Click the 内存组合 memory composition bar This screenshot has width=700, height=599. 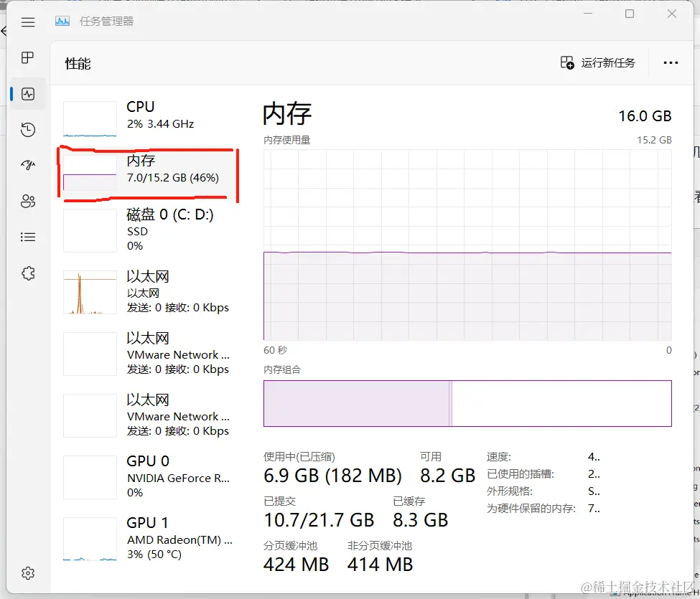[x=467, y=403]
